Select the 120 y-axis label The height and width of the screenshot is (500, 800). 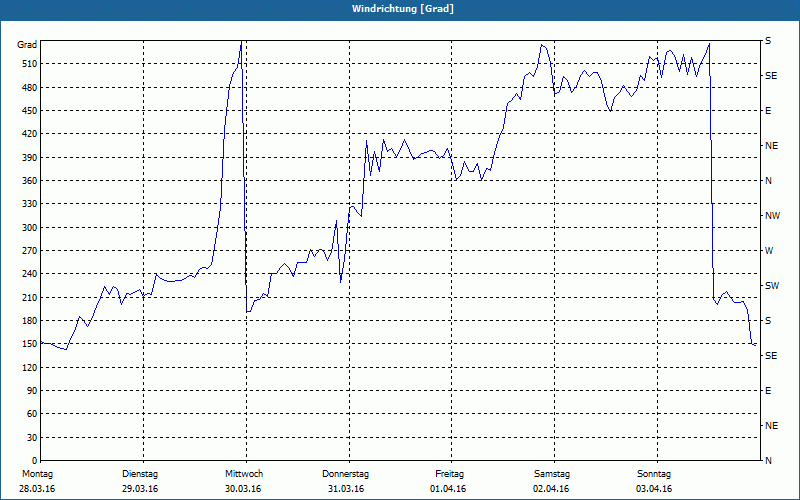click(x=30, y=367)
